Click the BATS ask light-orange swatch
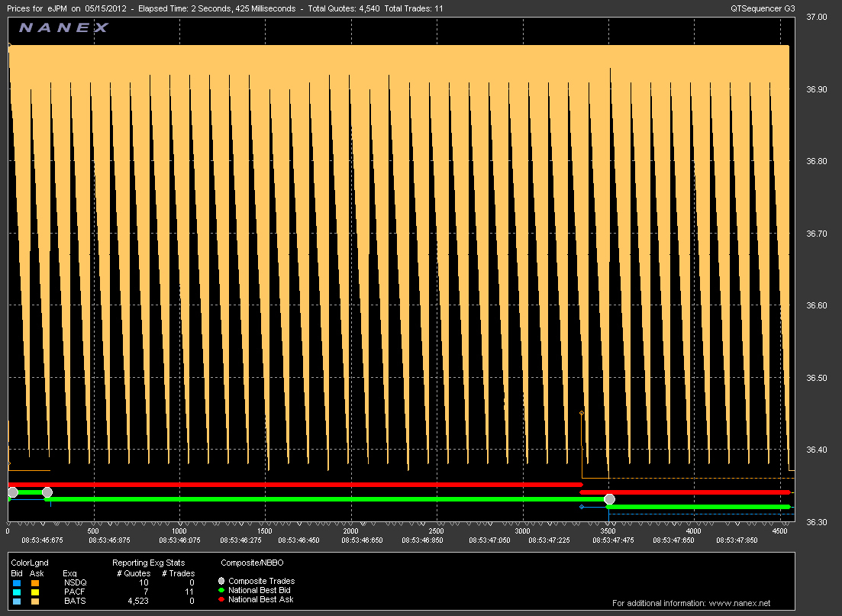Image resolution: width=842 pixels, height=616 pixels. coord(35,601)
